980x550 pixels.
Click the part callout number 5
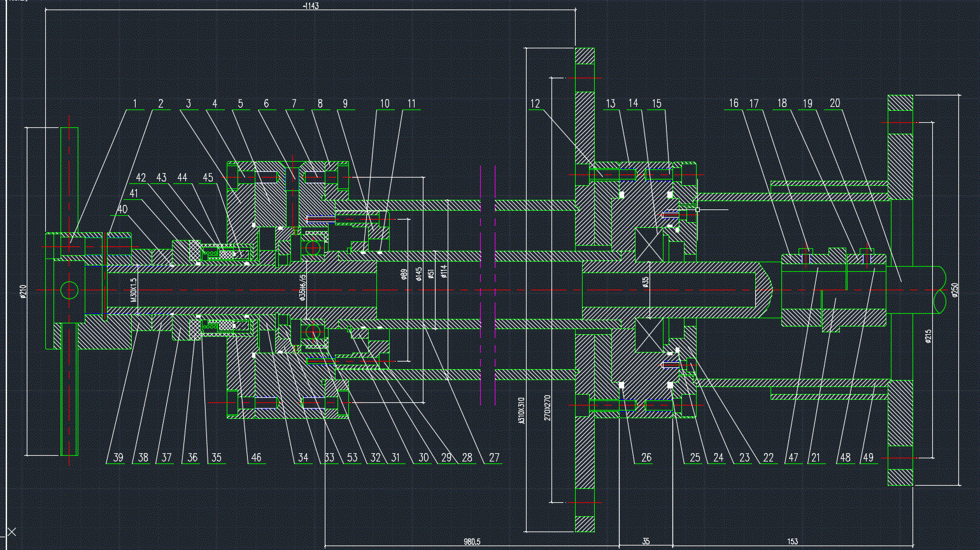[240, 104]
